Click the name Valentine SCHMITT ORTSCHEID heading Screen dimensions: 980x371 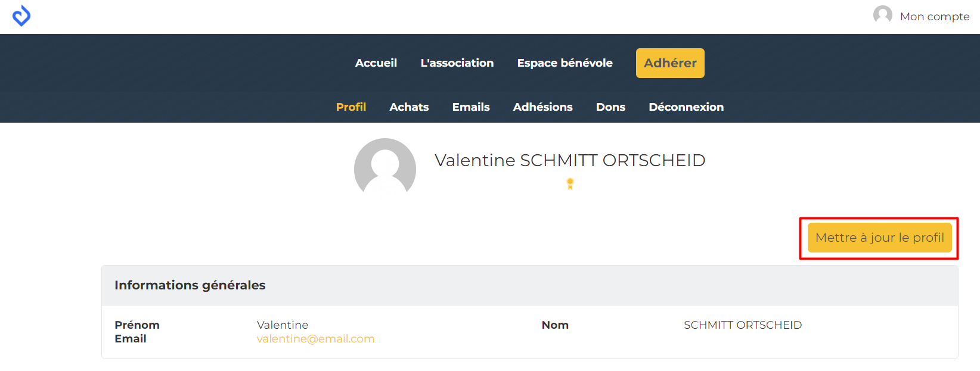coord(570,160)
